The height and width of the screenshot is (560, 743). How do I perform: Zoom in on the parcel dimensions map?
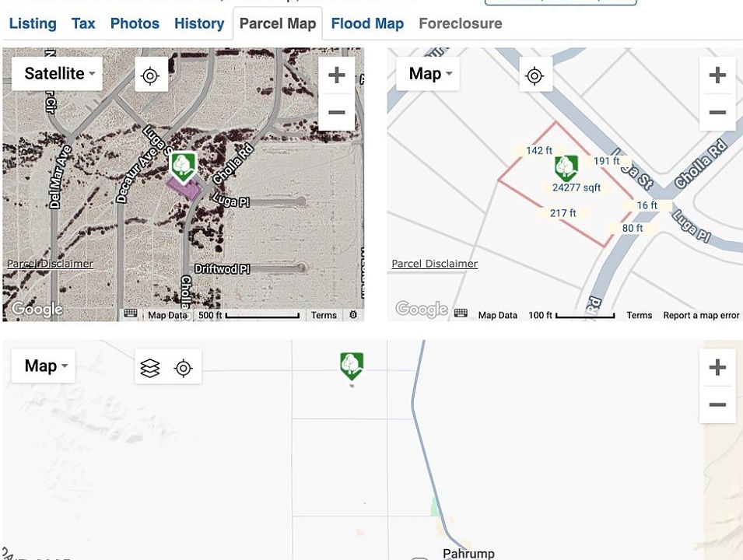pyautogui.click(x=717, y=75)
